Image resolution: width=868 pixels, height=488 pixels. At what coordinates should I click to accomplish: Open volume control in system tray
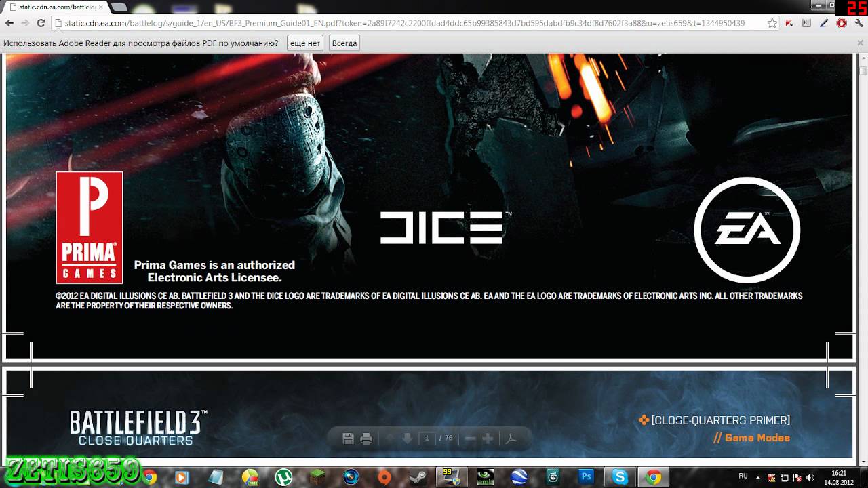pyautogui.click(x=810, y=477)
